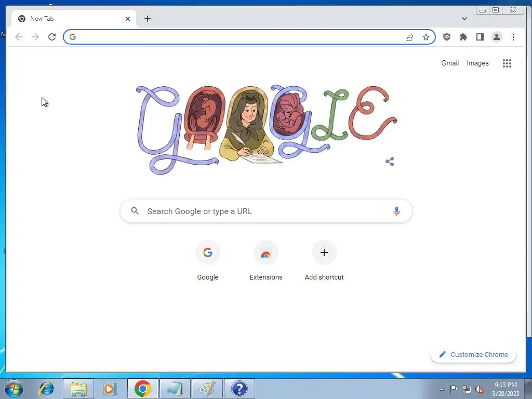Share the Google Doodle
Image resolution: width=532 pixels, height=399 pixels.
(x=390, y=162)
